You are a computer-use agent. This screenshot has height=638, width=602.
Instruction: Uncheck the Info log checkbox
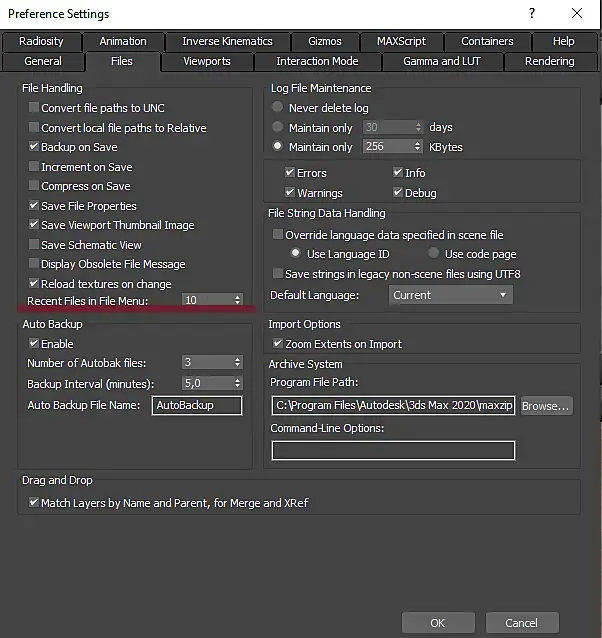398,173
